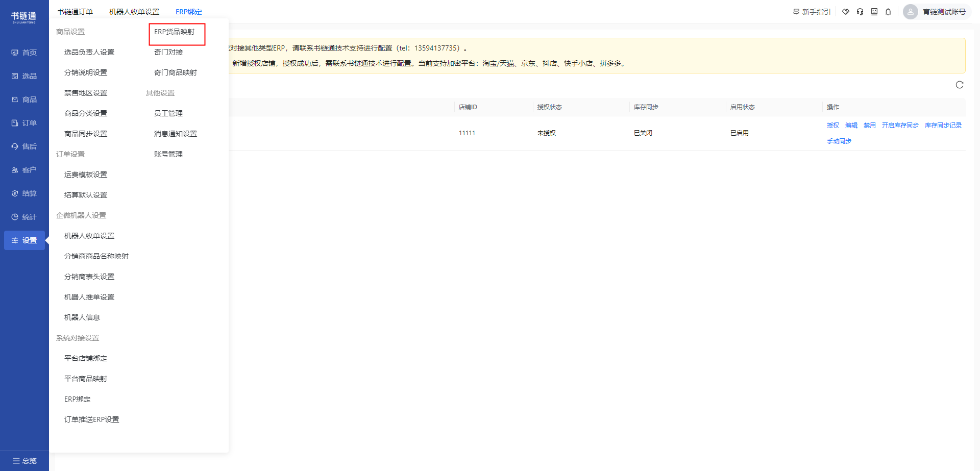Open 平台店铺绑定 menu item

click(x=86, y=358)
